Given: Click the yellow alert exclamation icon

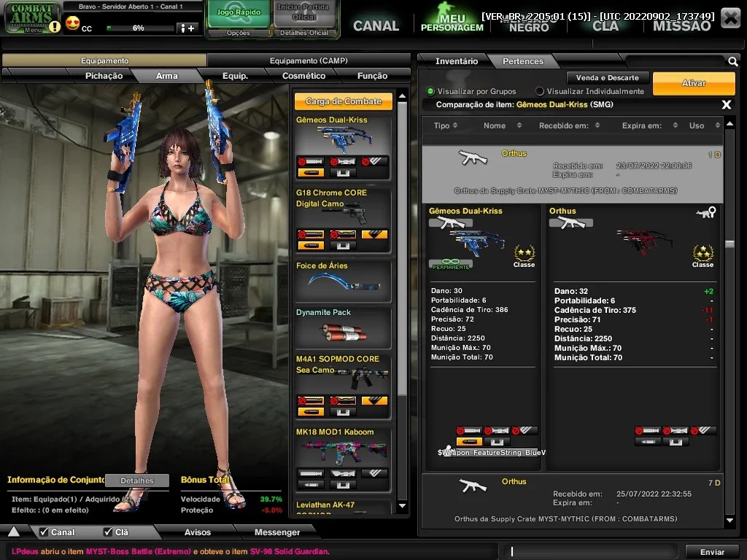Looking at the screenshot, I should [55, 27].
